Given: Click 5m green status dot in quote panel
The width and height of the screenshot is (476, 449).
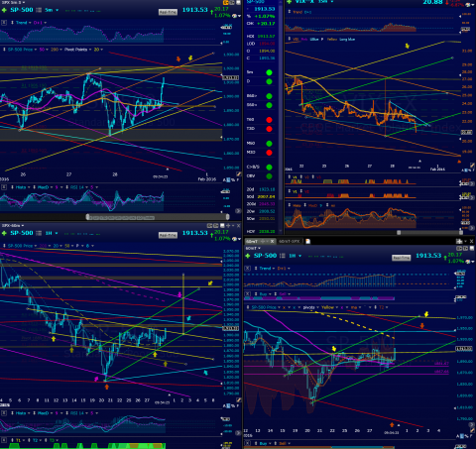Looking at the screenshot, I should click(x=269, y=72).
